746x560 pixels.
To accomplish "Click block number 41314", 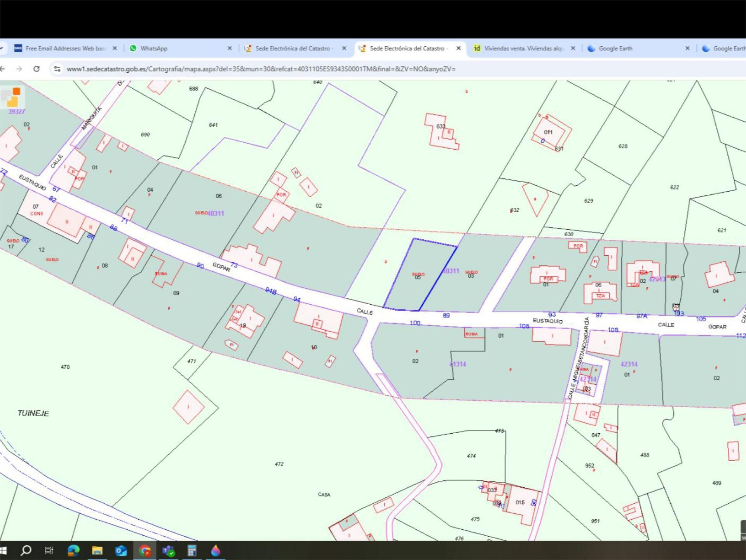I will (458, 364).
